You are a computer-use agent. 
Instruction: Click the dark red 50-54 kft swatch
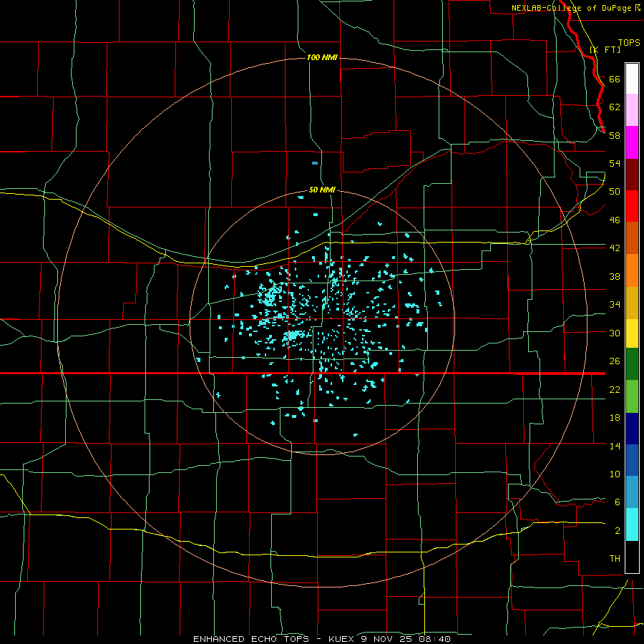(x=632, y=175)
